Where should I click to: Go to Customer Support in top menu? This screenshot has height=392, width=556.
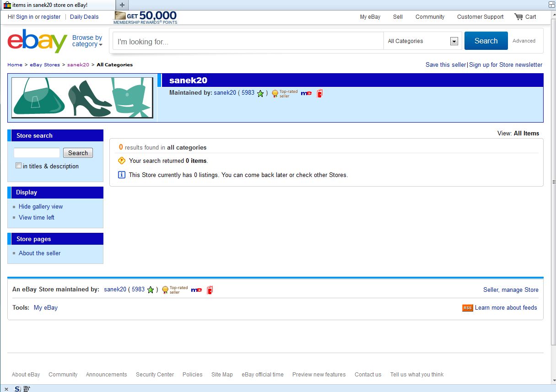pos(480,17)
